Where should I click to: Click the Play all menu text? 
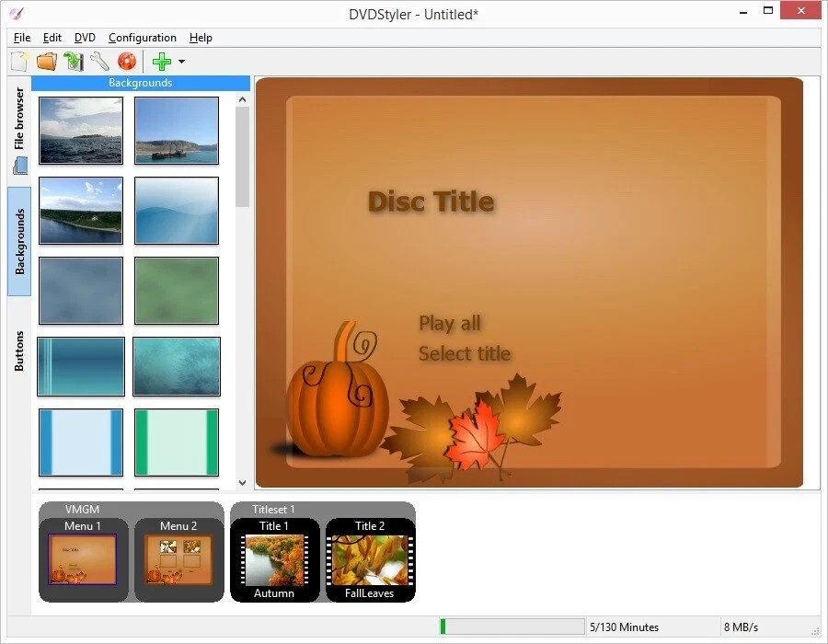click(x=450, y=323)
